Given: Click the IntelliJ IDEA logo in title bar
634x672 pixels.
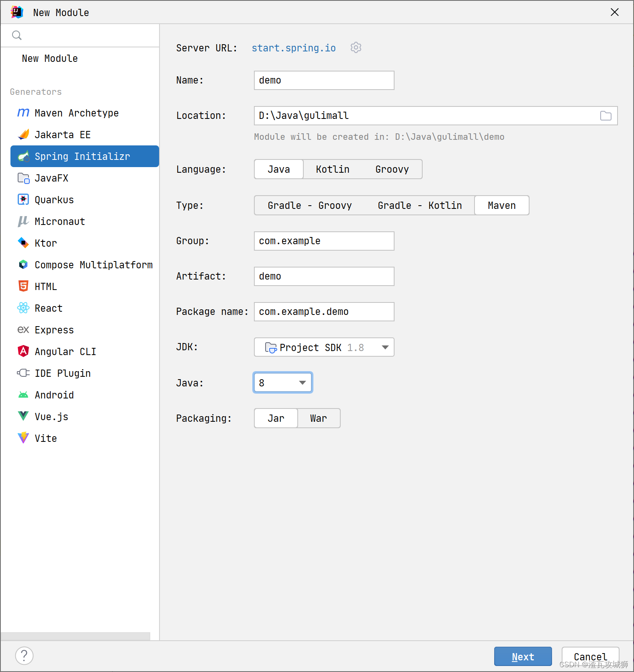Looking at the screenshot, I should pos(17,12).
